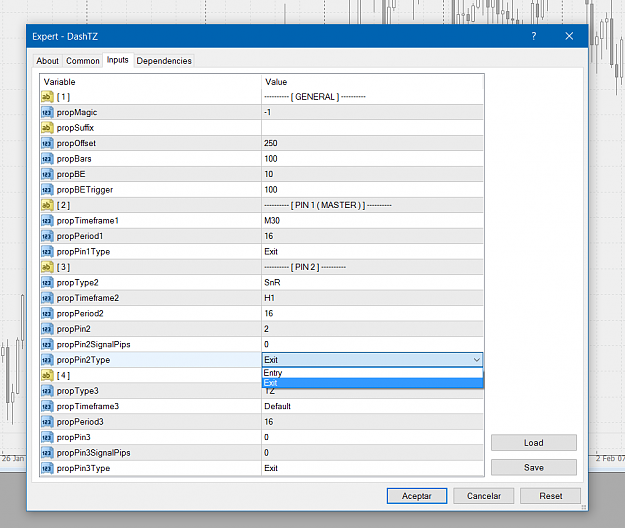Click the Load button
Image resolution: width=625 pixels, height=528 pixels.
[x=533, y=443]
